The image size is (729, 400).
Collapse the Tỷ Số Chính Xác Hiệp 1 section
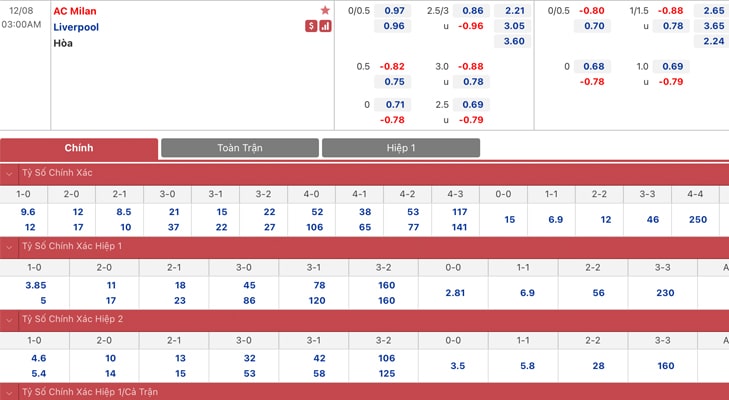[x=9, y=247]
